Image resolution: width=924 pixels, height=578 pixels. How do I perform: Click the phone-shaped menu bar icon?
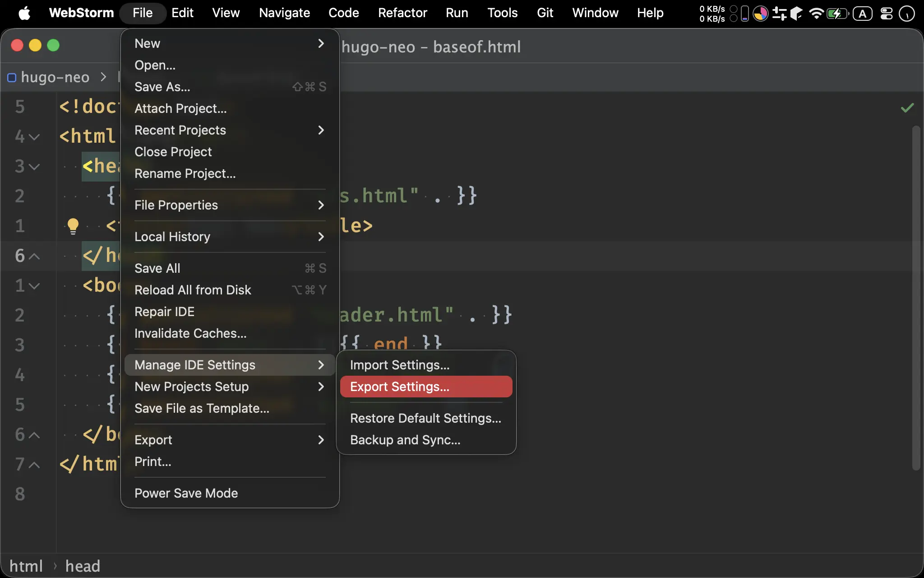(x=745, y=13)
